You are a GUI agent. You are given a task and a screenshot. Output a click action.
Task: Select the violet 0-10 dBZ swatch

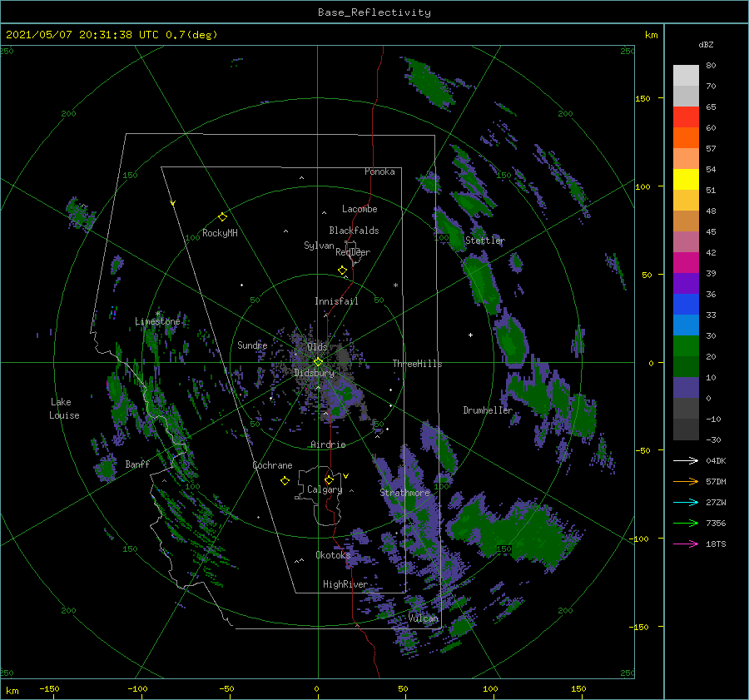tap(686, 388)
